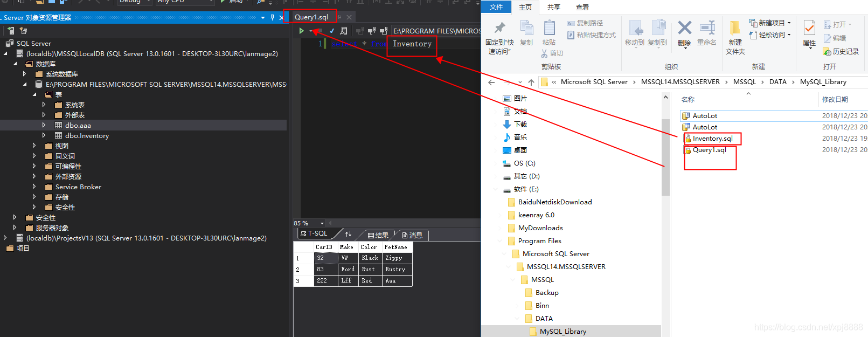This screenshot has width=868, height=337.
Task: Expand the dbo.aaa table node
Action: pos(44,125)
